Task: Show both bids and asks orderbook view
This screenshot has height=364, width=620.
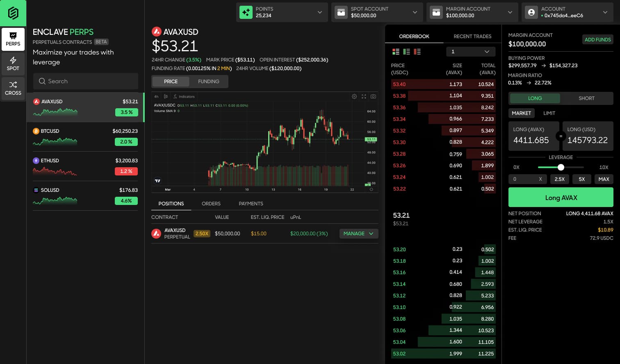Action: [x=396, y=52]
